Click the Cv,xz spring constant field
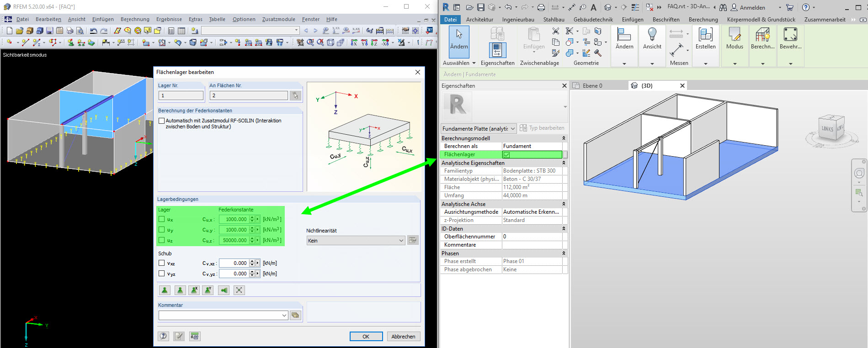The width and height of the screenshot is (868, 348). tap(234, 263)
